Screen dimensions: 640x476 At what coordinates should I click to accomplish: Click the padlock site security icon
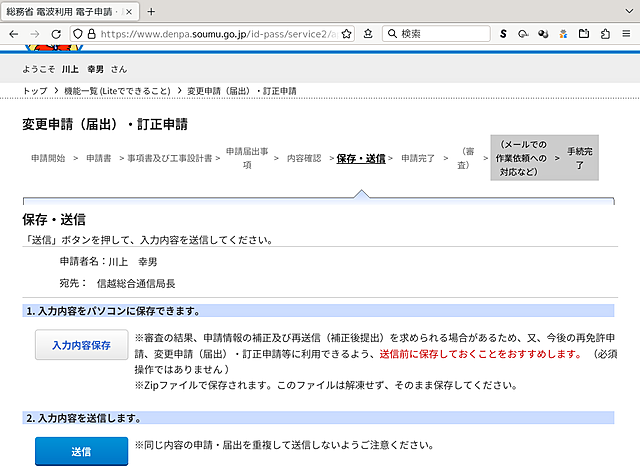pyautogui.click(x=91, y=33)
